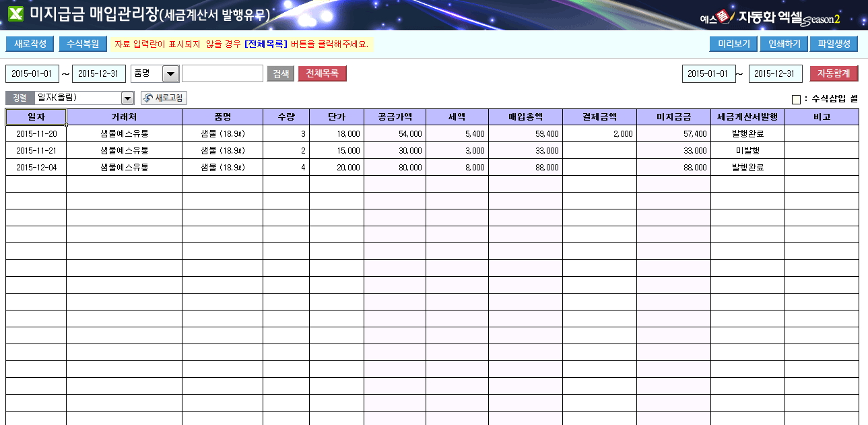868x425 pixels.
Task: Click the 예스폼 자동화 엑셀 logo
Action: point(771,17)
